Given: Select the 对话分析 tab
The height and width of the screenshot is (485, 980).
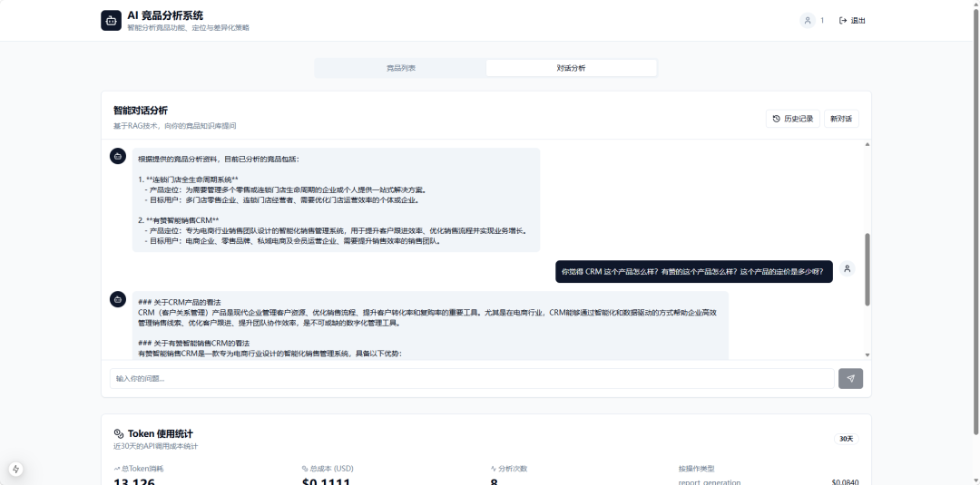Looking at the screenshot, I should click(571, 68).
